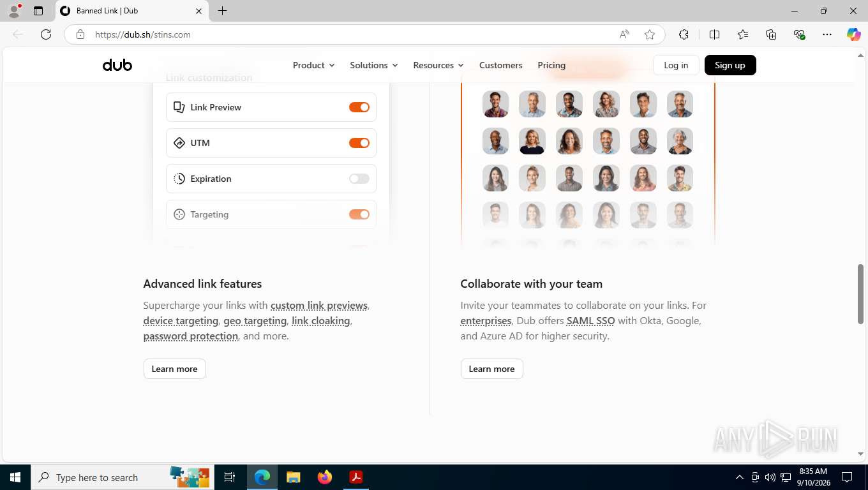Open Browser essentials heart icon

tap(799, 34)
